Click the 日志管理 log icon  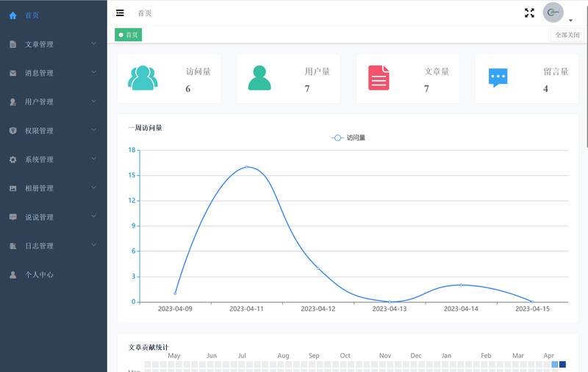[12, 246]
